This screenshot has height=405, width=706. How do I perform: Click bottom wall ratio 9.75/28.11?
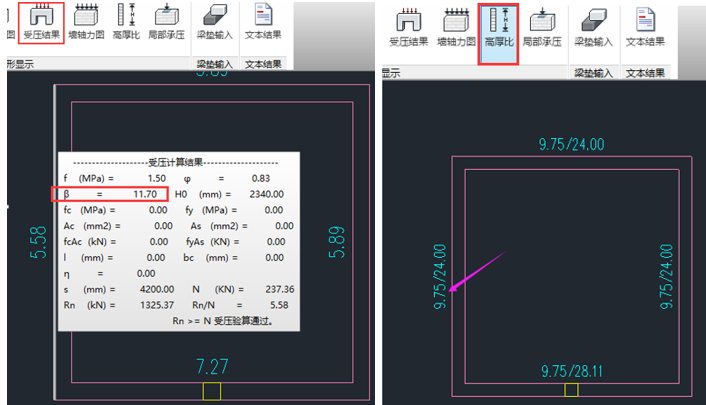coord(571,371)
